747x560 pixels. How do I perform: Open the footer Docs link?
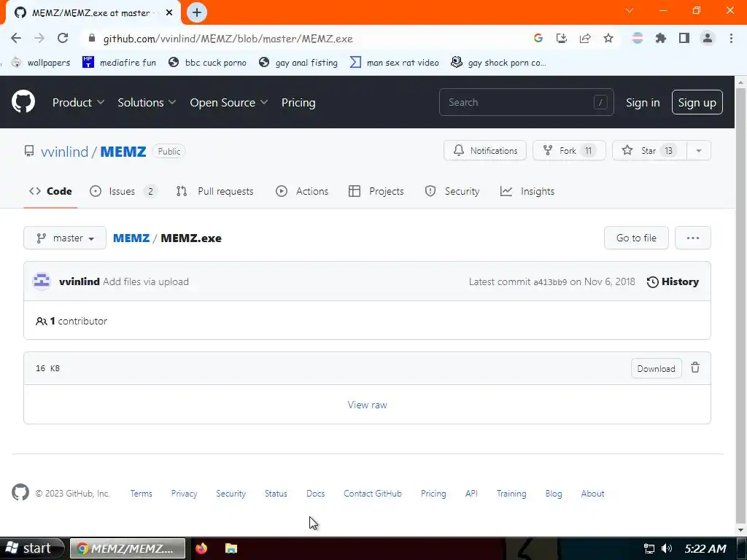(315, 494)
